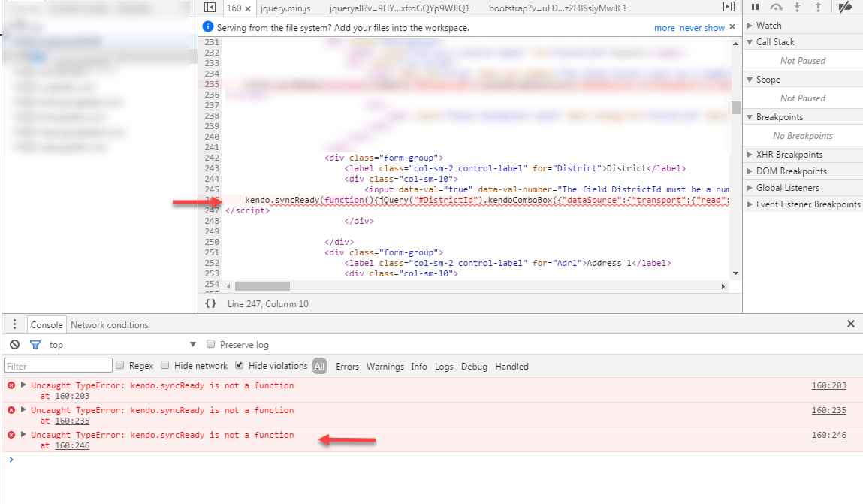Expand the 160:246 error details
Viewport: 863px width, 504px height.
23,434
